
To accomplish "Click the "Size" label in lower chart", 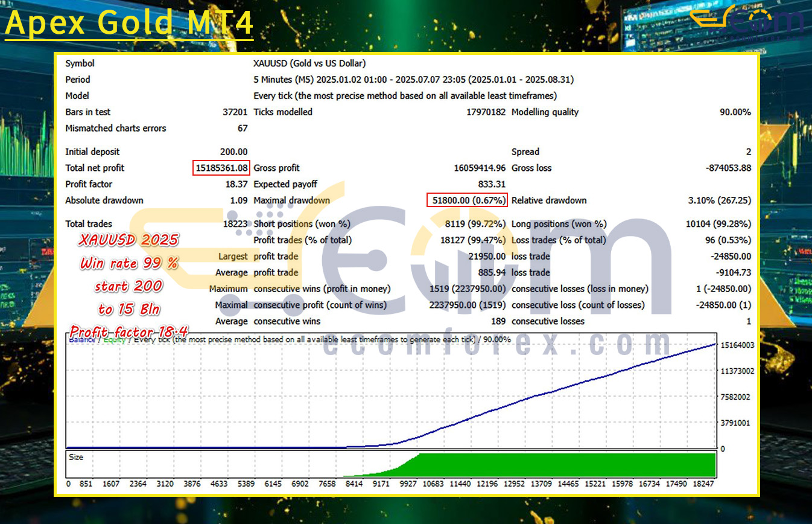I will coord(76,458).
